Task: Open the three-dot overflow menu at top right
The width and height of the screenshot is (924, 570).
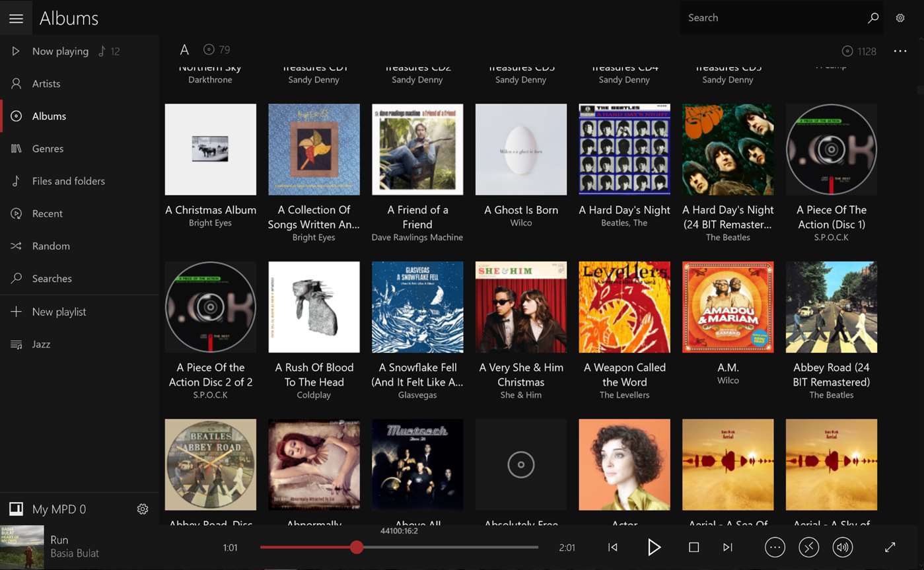Action: click(900, 51)
